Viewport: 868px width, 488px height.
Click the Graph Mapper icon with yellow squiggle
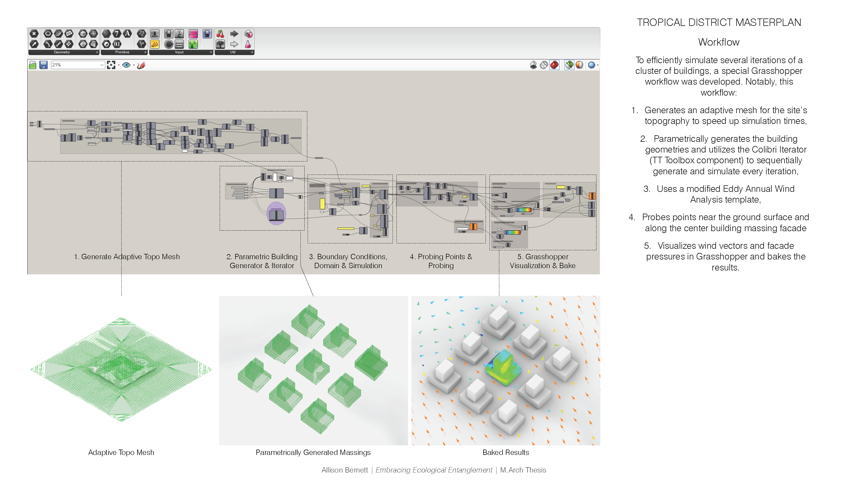pyautogui.click(x=155, y=45)
